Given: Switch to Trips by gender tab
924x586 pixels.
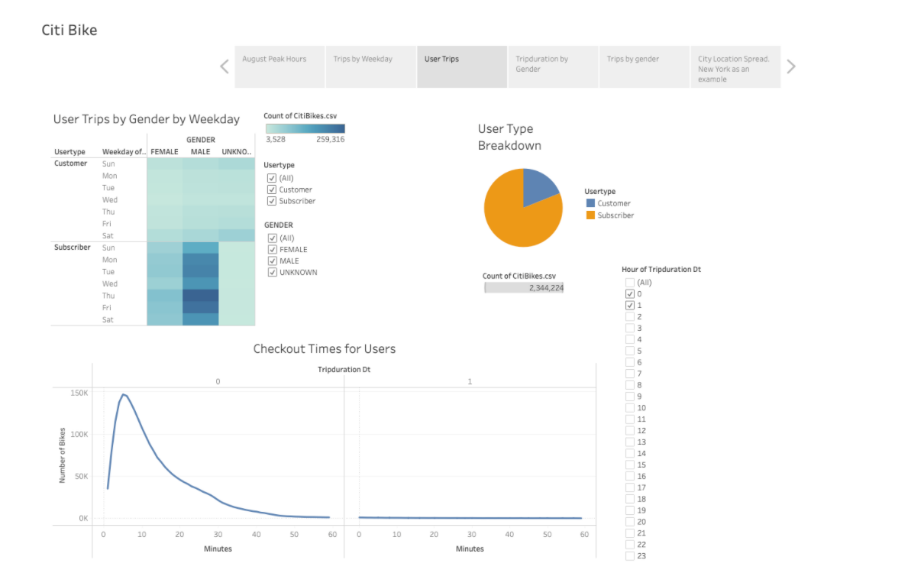Looking at the screenshot, I should click(644, 66).
